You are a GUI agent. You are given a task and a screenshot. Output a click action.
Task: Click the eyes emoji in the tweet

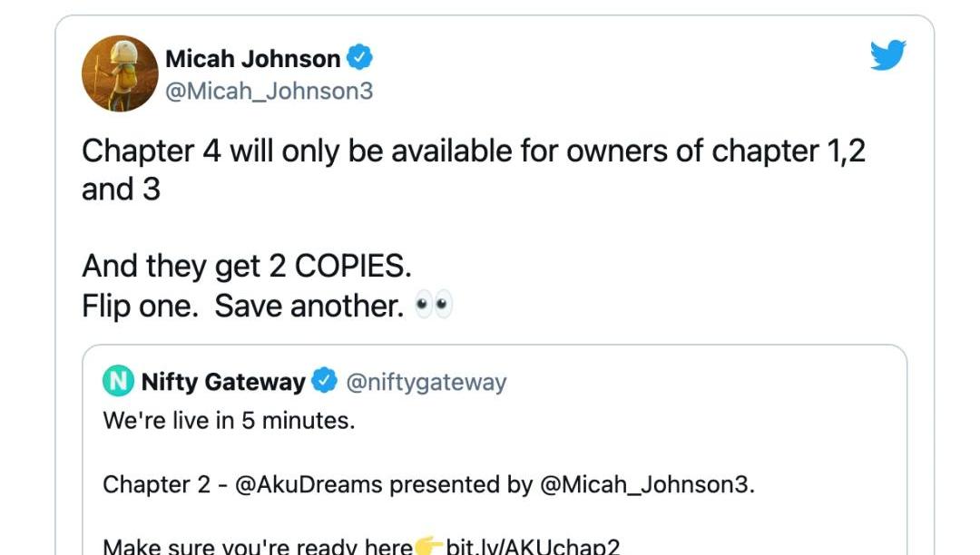(x=433, y=307)
